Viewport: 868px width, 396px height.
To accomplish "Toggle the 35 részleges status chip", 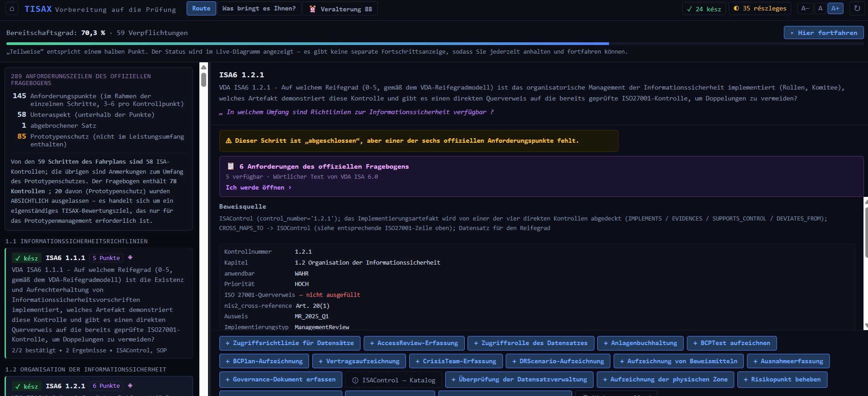I will coord(760,9).
